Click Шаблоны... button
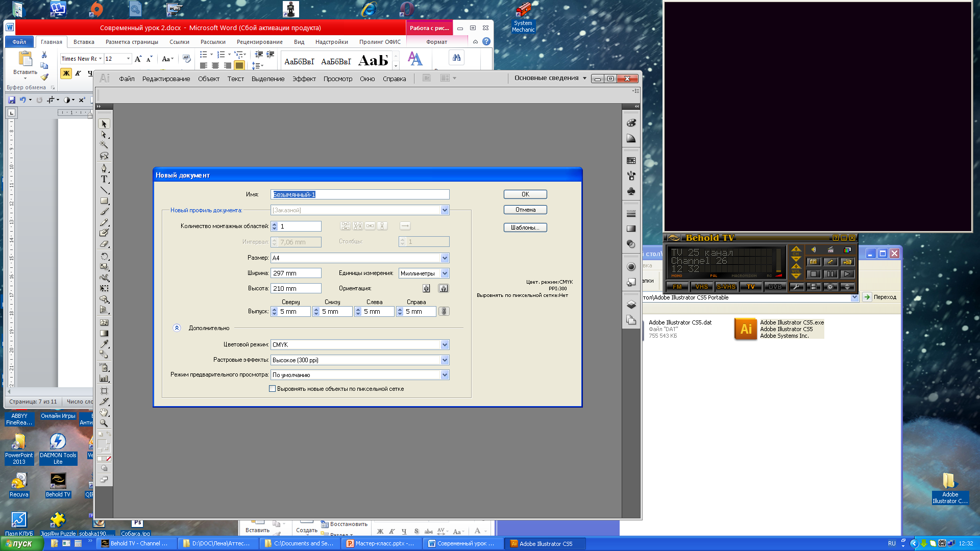Screen dimensions: 980x551 [x=525, y=228]
